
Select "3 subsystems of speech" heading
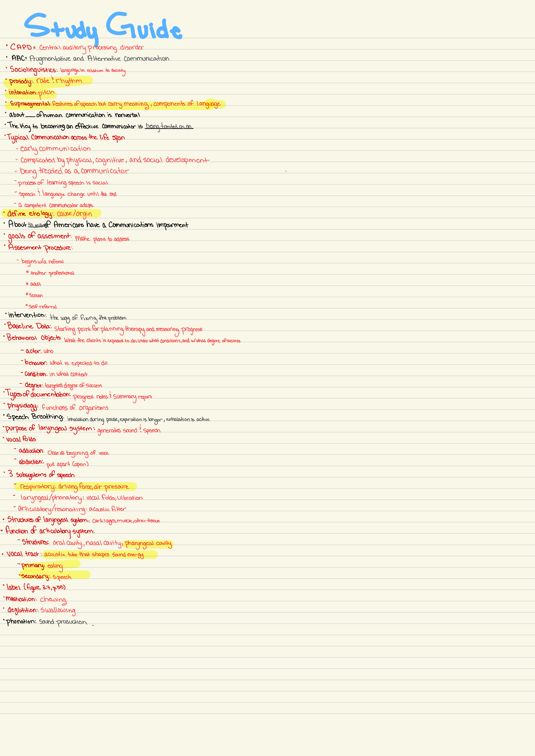tap(41, 474)
